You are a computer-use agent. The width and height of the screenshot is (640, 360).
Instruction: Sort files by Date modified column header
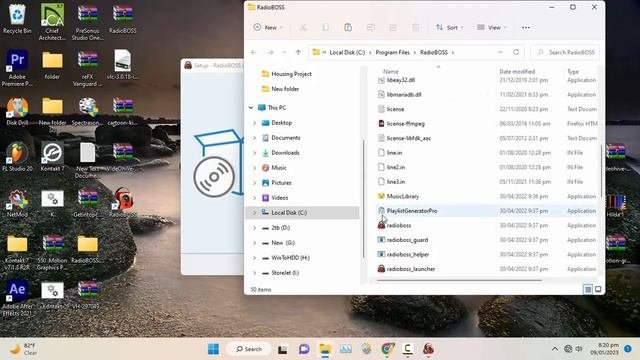click(517, 71)
